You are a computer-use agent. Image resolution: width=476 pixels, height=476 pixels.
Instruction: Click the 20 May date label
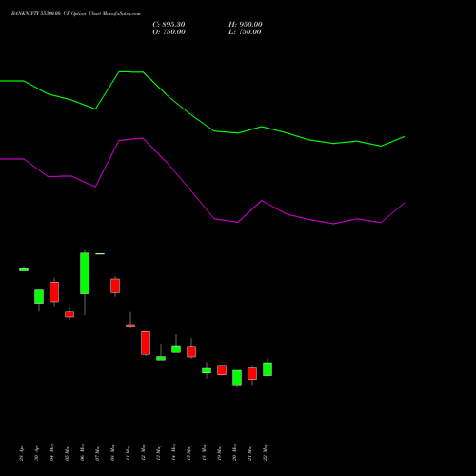(x=234, y=452)
